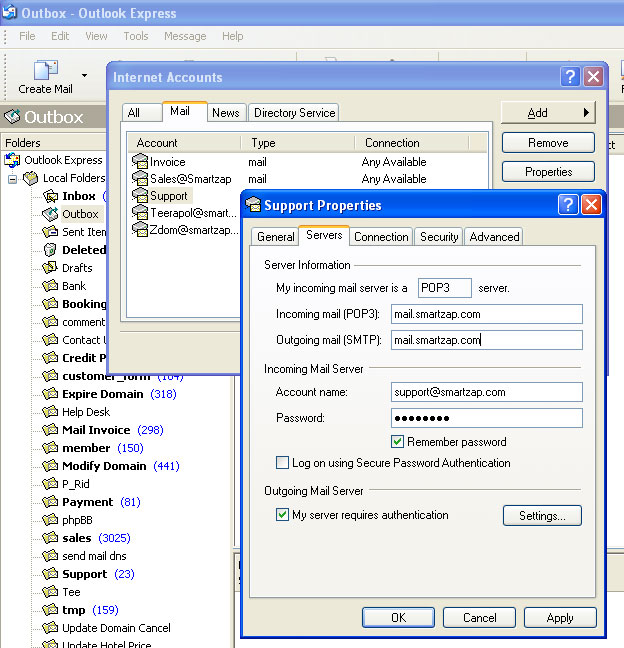This screenshot has width=624, height=648.
Task: Open the Tee folder
Action: point(71,592)
